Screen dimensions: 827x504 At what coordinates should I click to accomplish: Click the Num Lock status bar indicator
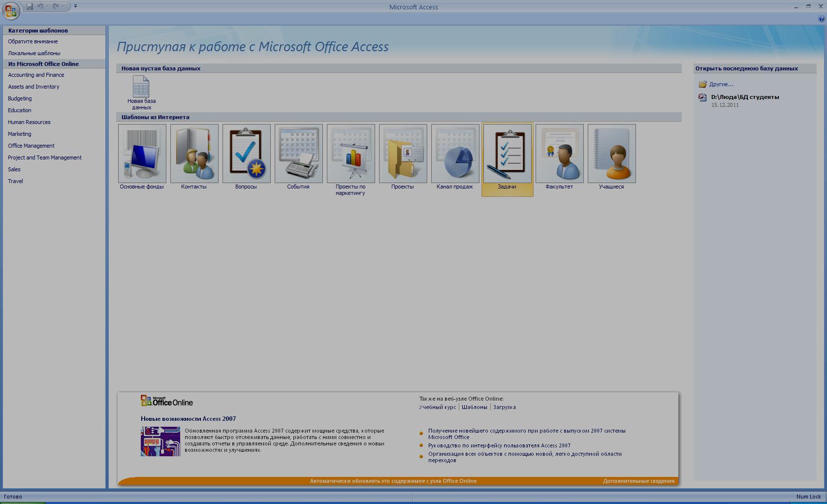tap(809, 497)
